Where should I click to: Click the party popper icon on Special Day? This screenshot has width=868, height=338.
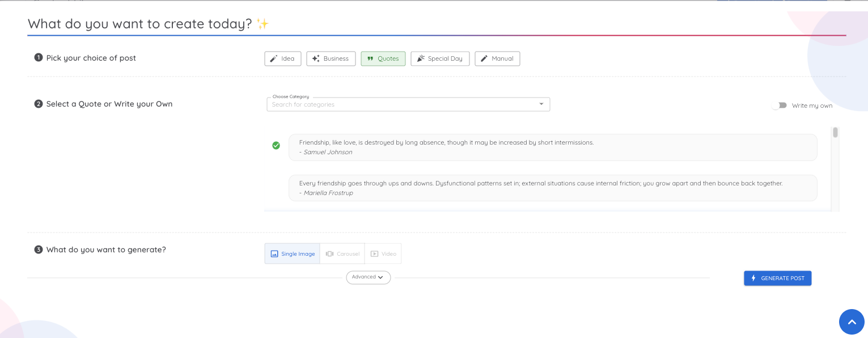[421, 58]
